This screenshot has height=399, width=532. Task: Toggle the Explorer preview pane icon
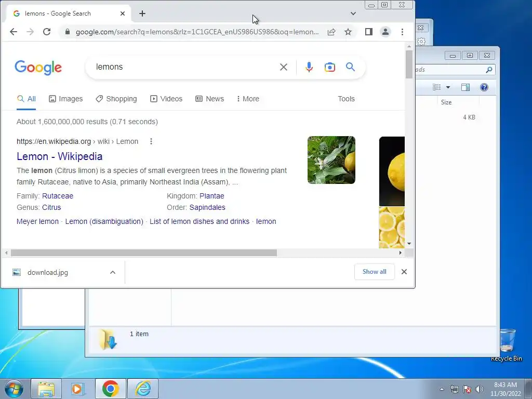tap(465, 87)
